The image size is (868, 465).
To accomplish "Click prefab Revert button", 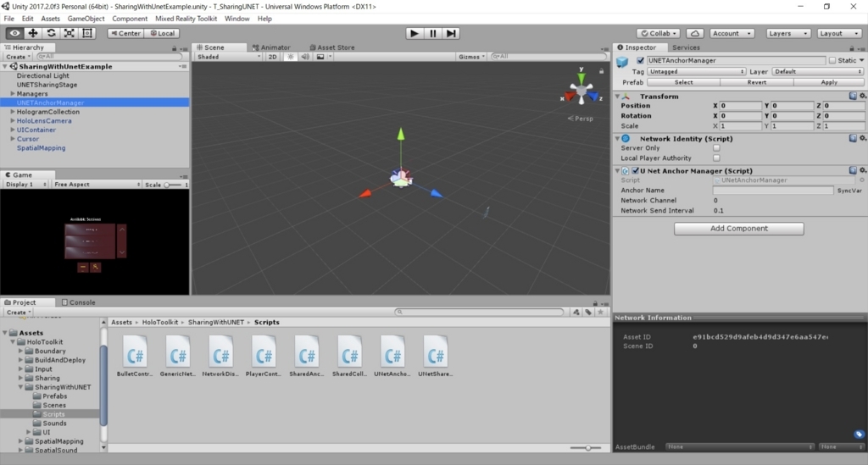I will coord(757,82).
